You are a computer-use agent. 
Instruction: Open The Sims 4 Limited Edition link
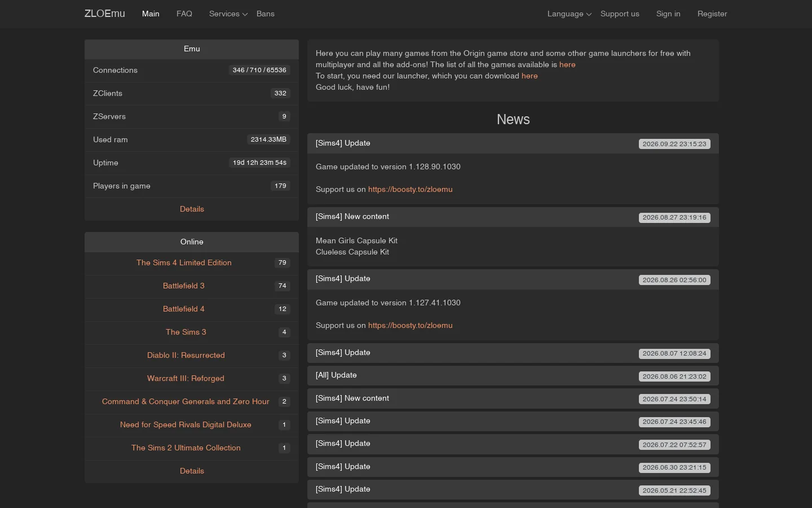[x=184, y=262]
